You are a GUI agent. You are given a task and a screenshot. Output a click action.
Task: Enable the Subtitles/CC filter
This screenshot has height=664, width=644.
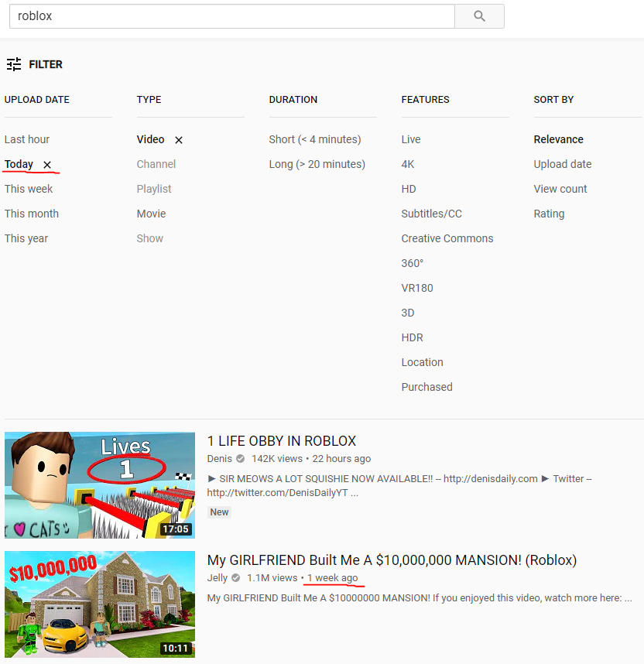[x=431, y=214]
